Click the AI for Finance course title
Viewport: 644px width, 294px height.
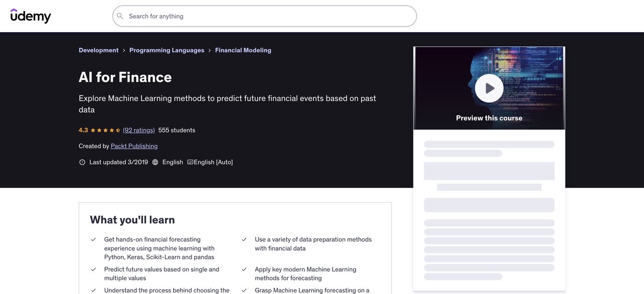[125, 77]
